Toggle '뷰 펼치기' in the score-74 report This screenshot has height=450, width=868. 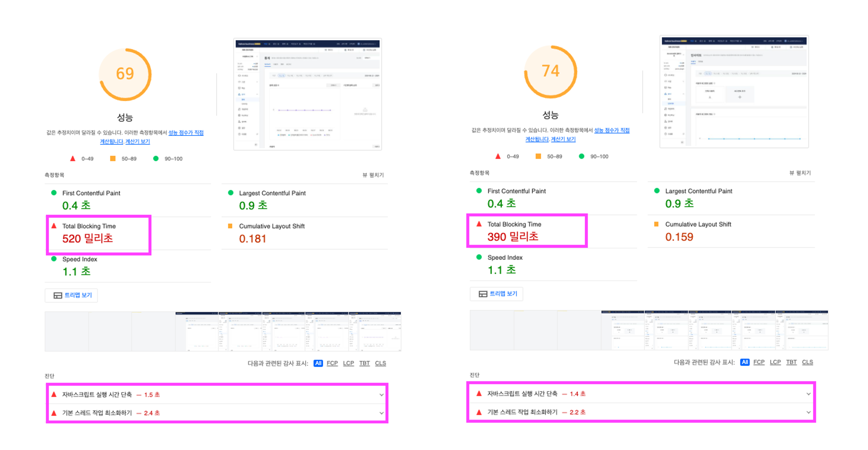[x=800, y=173]
